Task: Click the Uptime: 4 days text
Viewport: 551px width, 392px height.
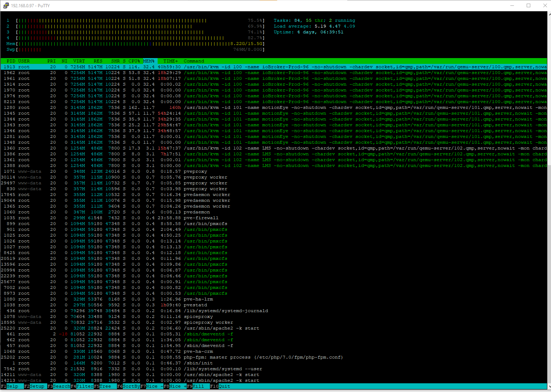Action: 309,32
